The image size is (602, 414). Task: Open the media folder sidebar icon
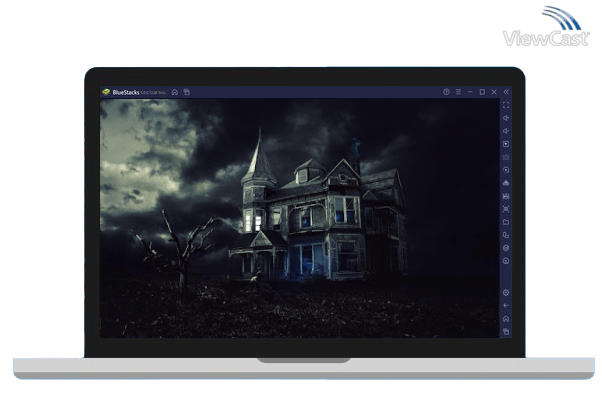506,222
